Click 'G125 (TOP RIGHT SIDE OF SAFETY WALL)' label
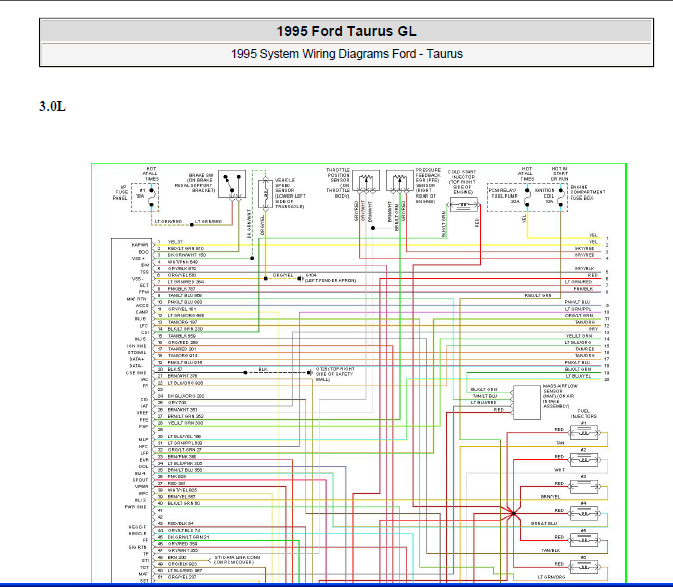 point(335,374)
